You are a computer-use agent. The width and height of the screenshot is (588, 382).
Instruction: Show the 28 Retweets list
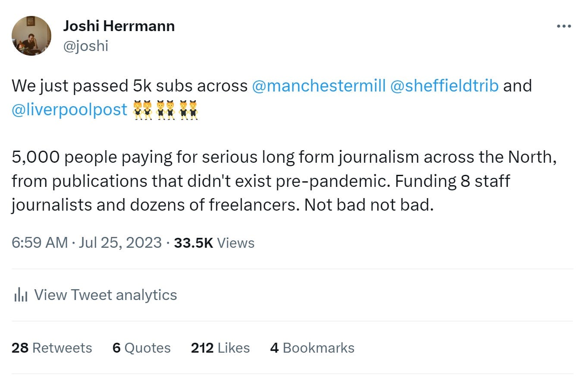pos(52,348)
